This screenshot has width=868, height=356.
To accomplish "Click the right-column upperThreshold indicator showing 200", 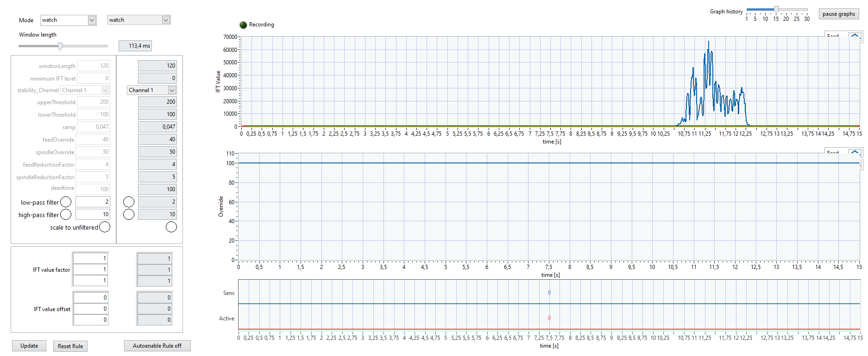I will coord(157,102).
